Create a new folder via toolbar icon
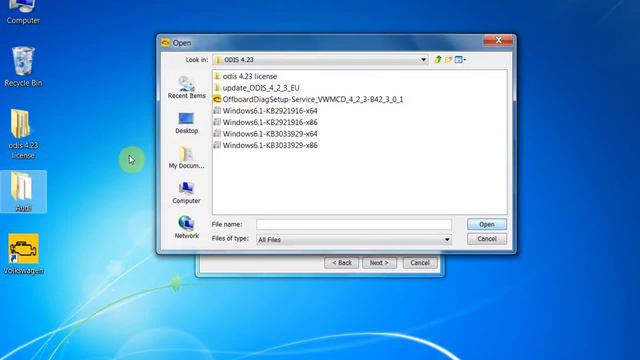 click(x=448, y=60)
